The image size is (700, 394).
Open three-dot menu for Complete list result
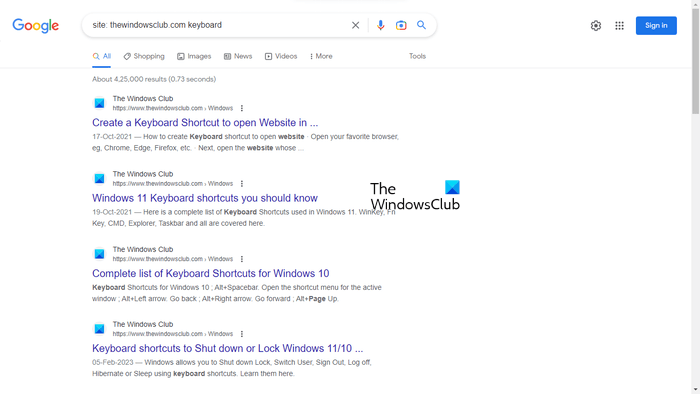pos(242,259)
